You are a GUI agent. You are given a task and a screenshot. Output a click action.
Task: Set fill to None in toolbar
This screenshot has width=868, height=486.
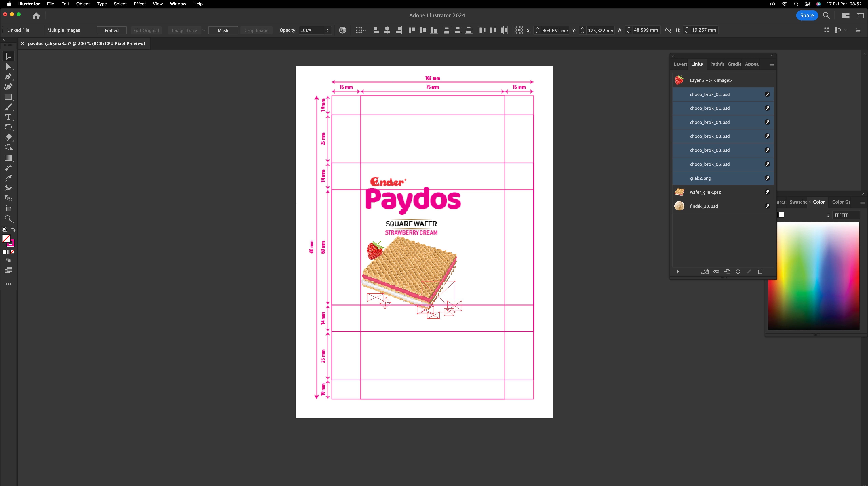pos(12,252)
